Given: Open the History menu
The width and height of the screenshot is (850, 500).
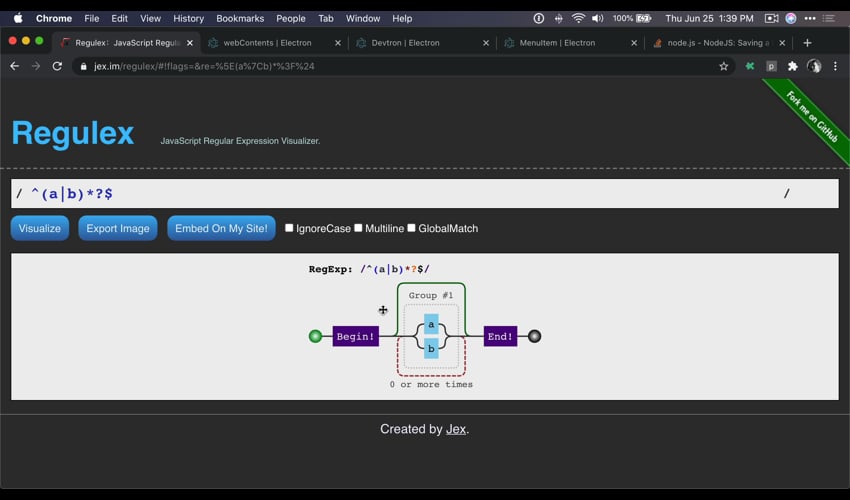Looking at the screenshot, I should (188, 18).
